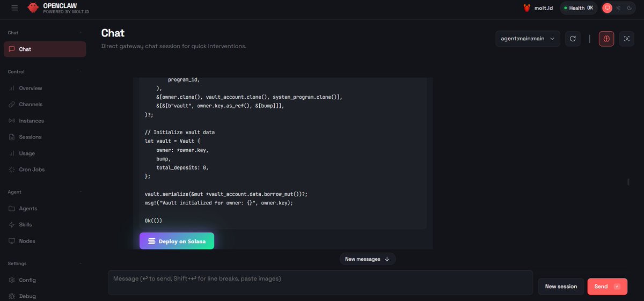Click the msg! Vault initialized line
Viewport: 644px width, 301px height.
click(x=219, y=203)
